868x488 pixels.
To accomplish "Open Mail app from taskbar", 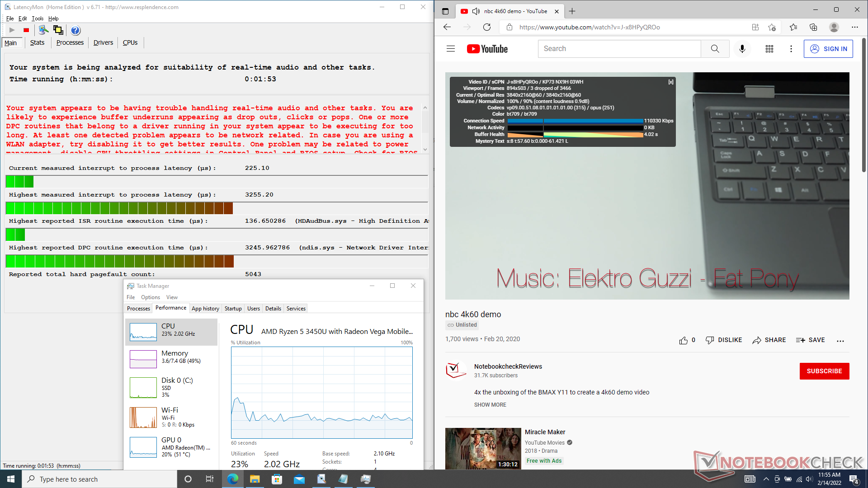I will click(x=299, y=479).
